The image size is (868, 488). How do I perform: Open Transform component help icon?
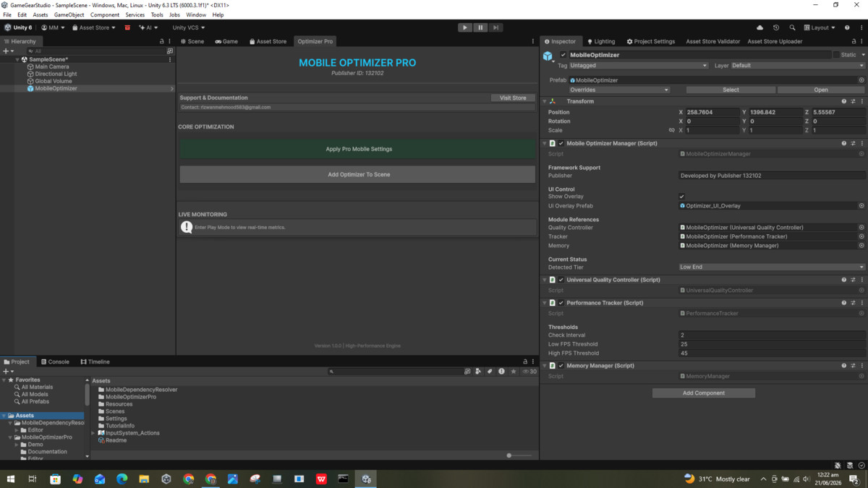[x=843, y=101]
